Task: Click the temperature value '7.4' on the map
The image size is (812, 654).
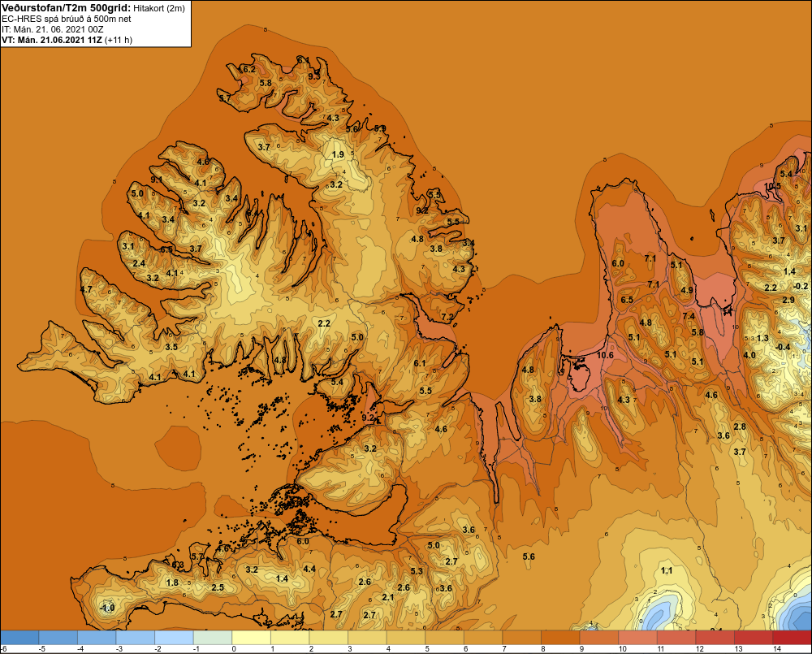Action: pos(689,316)
